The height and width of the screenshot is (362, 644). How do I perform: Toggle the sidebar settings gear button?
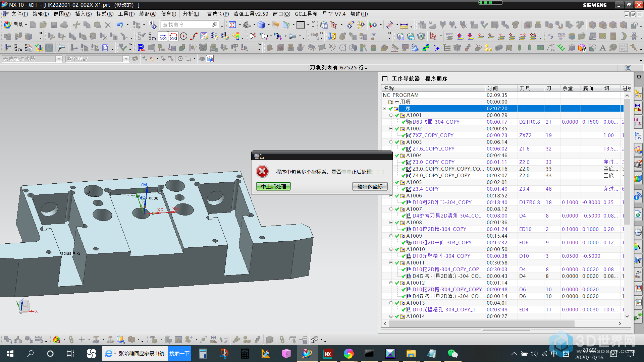pos(639,77)
